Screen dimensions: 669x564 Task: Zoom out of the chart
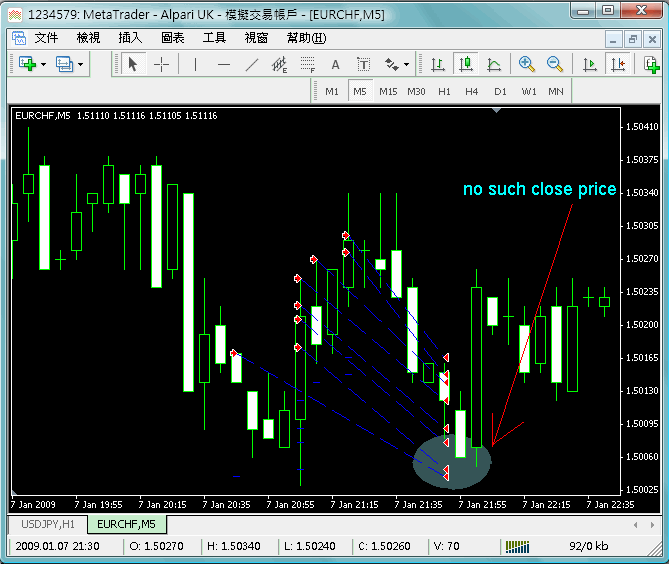coord(555,64)
